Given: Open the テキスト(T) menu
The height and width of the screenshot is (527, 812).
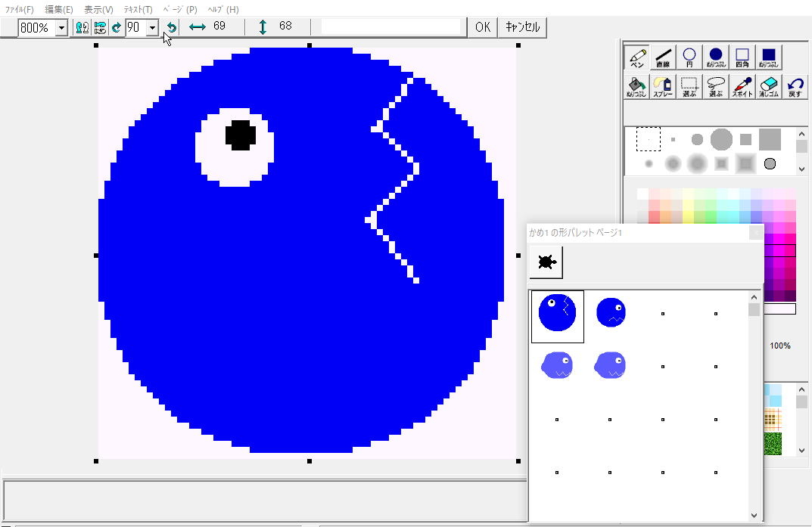Looking at the screenshot, I should pos(138,9).
